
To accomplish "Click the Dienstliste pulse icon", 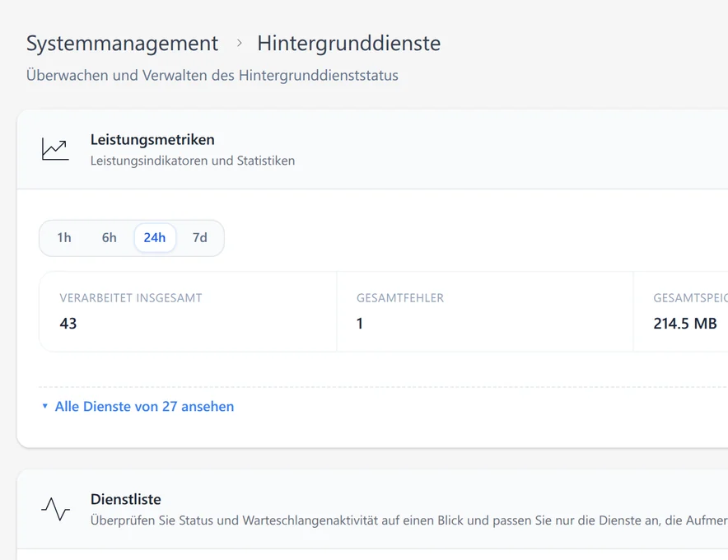I will (55, 509).
